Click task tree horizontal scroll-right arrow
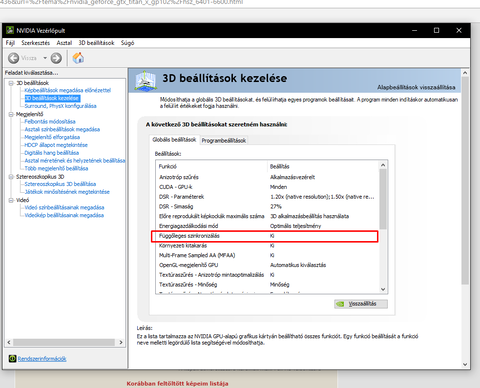Image resolution: width=480 pixels, height=388 pixels. (121, 342)
